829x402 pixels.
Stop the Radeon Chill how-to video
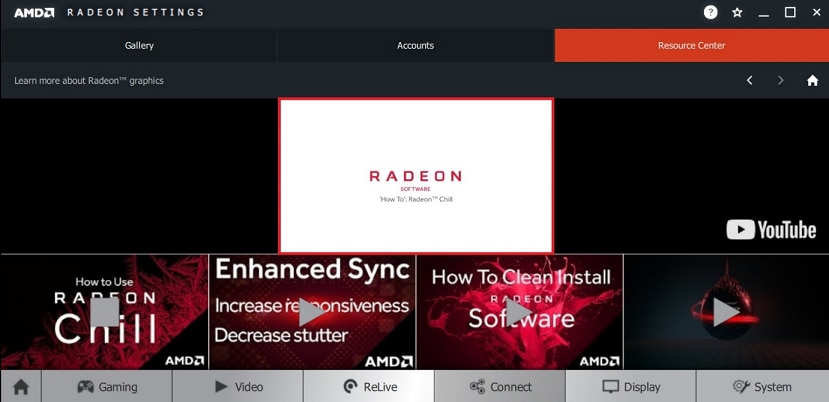tap(105, 312)
